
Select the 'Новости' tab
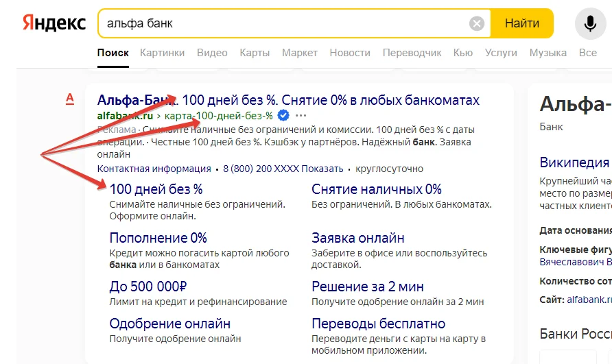coord(350,53)
